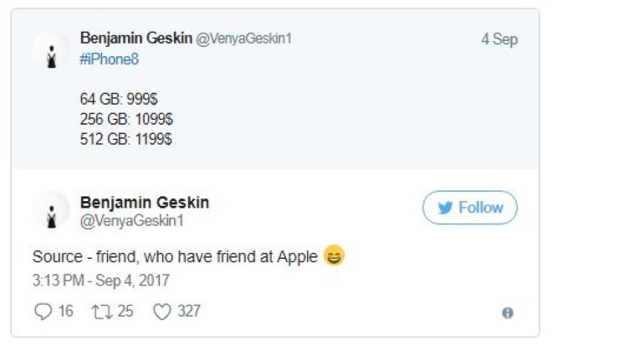
Task: Click the 16 replies count
Action: (65, 312)
